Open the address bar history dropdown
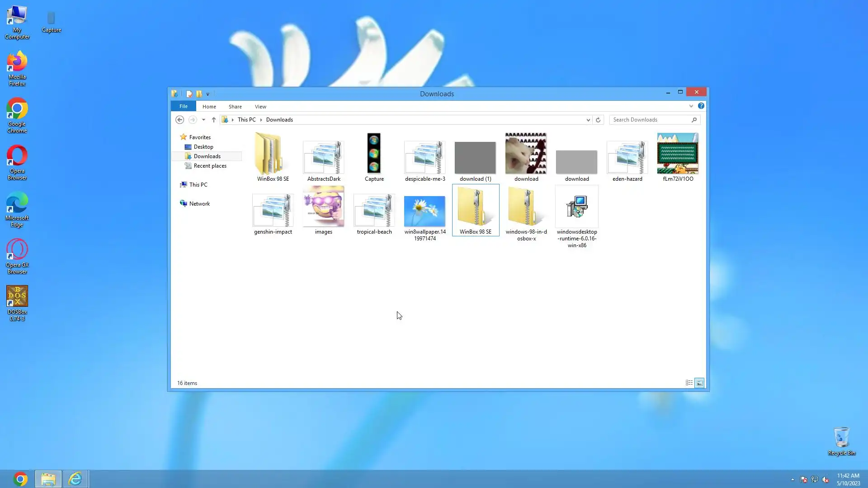 pyautogui.click(x=588, y=120)
